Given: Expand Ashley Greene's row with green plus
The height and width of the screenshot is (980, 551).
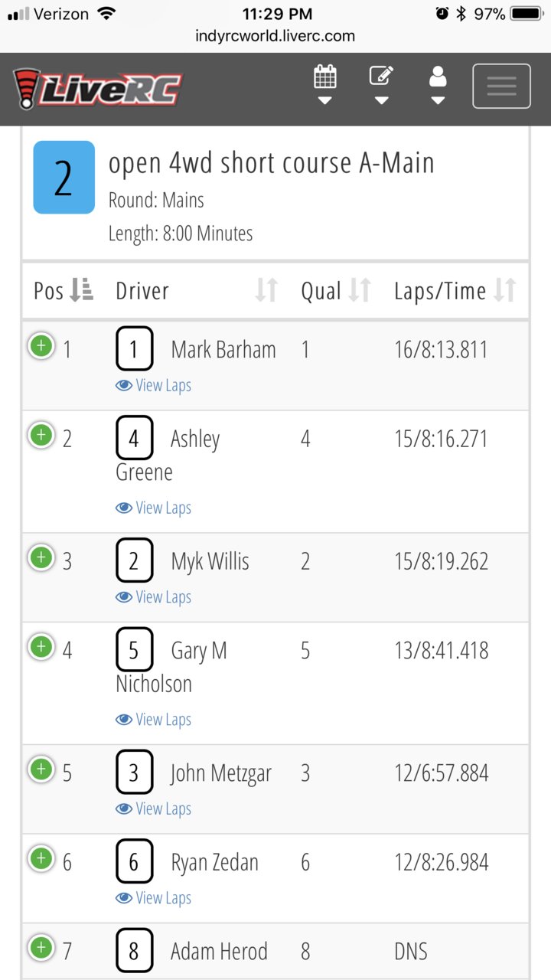Looking at the screenshot, I should [x=41, y=436].
